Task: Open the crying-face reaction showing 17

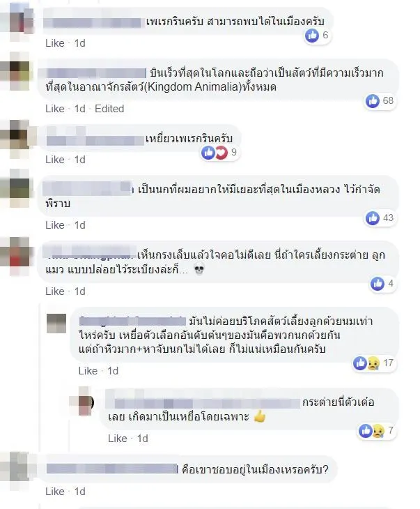Action: point(373,363)
